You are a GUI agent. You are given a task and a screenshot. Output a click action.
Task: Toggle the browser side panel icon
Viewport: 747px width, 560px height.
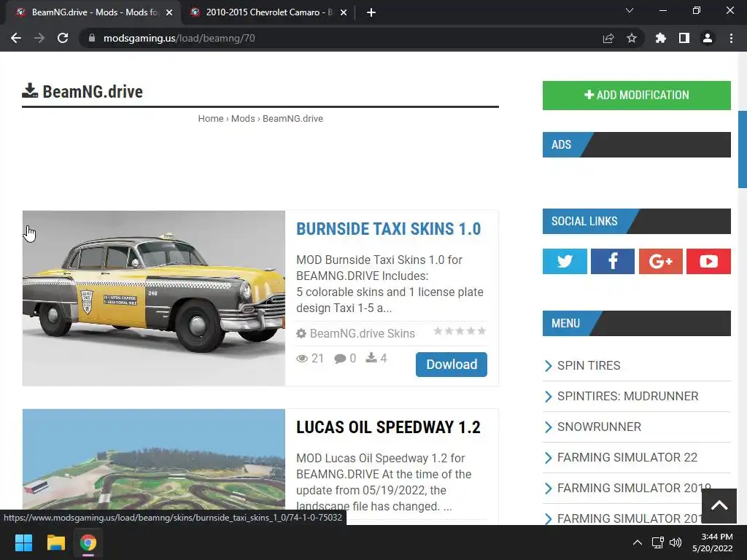pos(684,38)
